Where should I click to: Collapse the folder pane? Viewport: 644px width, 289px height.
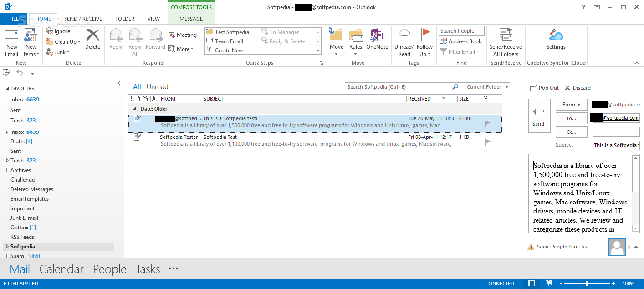[x=119, y=83]
